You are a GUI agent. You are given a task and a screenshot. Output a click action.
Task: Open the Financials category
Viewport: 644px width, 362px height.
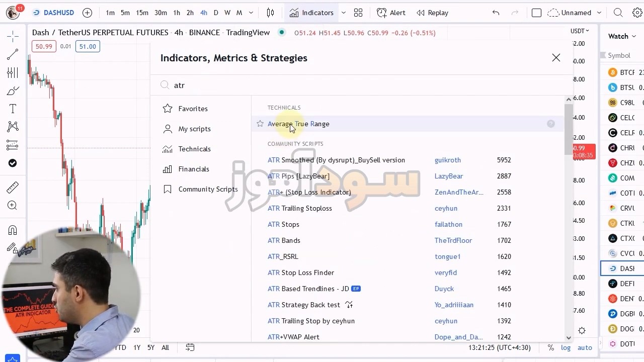click(186, 169)
